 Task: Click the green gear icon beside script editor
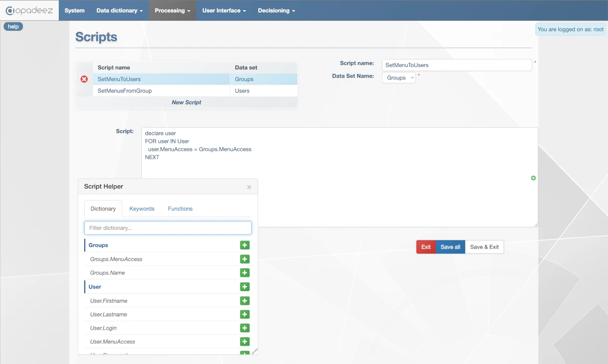tap(533, 178)
